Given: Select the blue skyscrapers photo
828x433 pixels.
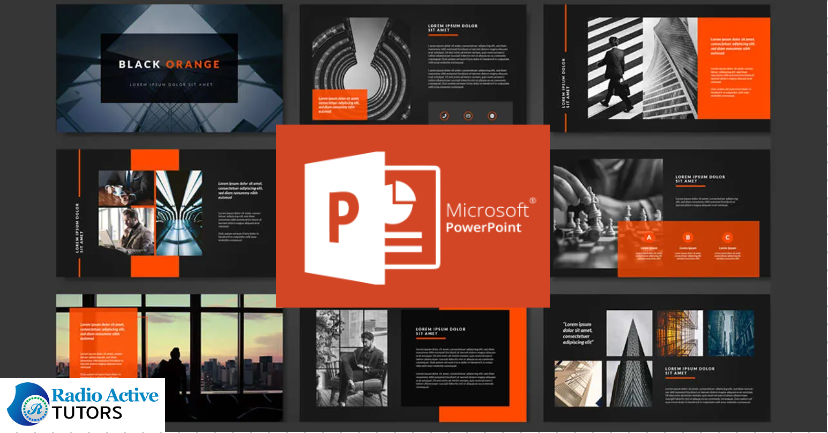Looking at the screenshot, I should click(x=731, y=333).
